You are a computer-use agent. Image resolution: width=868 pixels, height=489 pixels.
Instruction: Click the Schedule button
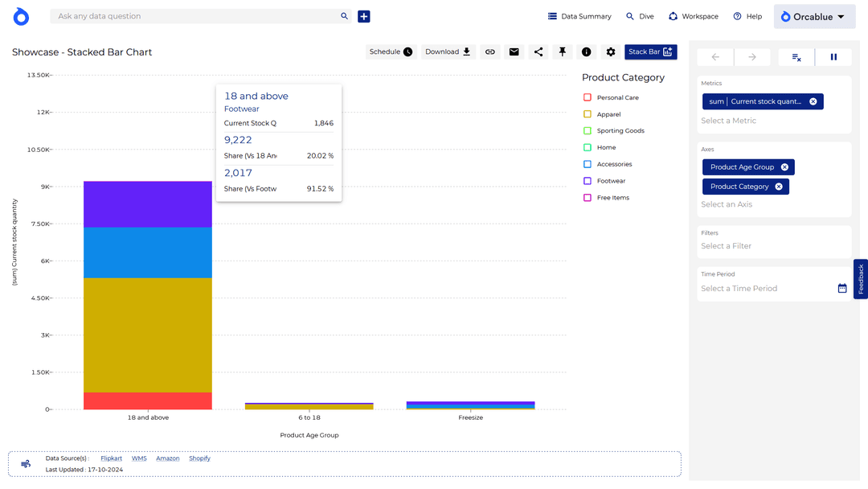391,51
